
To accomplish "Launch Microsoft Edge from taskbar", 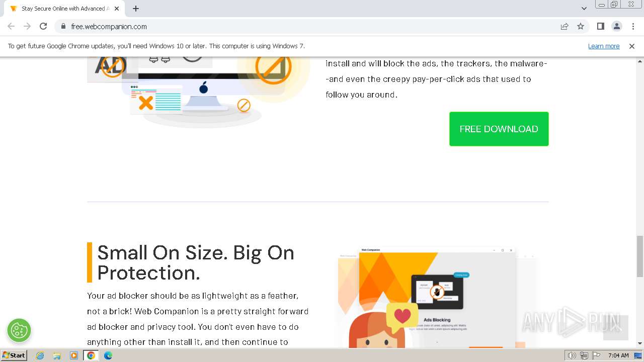I will [x=108, y=355].
